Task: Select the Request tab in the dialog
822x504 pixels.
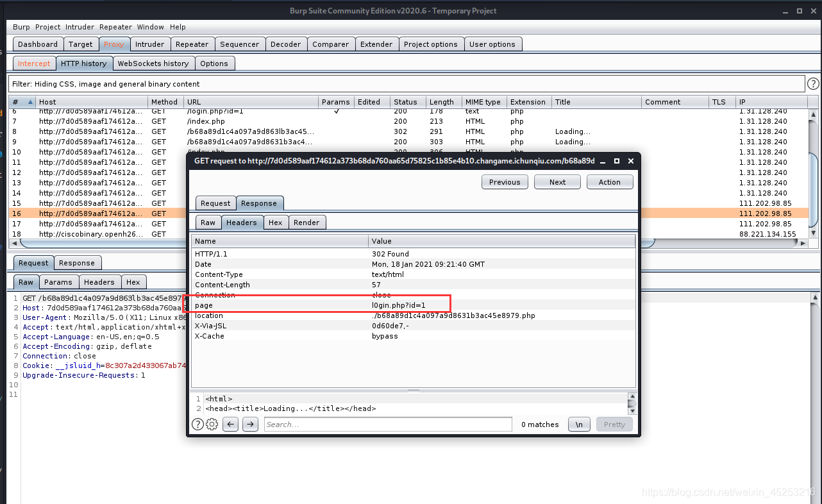Action: tap(215, 203)
